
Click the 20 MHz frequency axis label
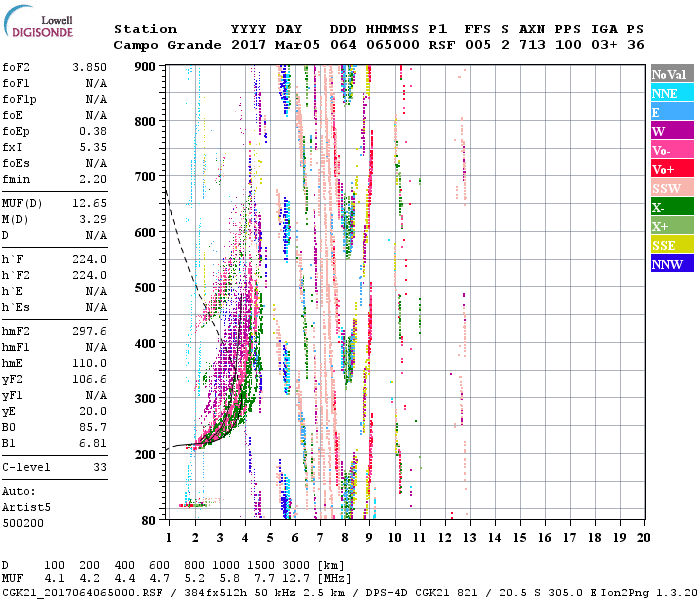pos(644,538)
